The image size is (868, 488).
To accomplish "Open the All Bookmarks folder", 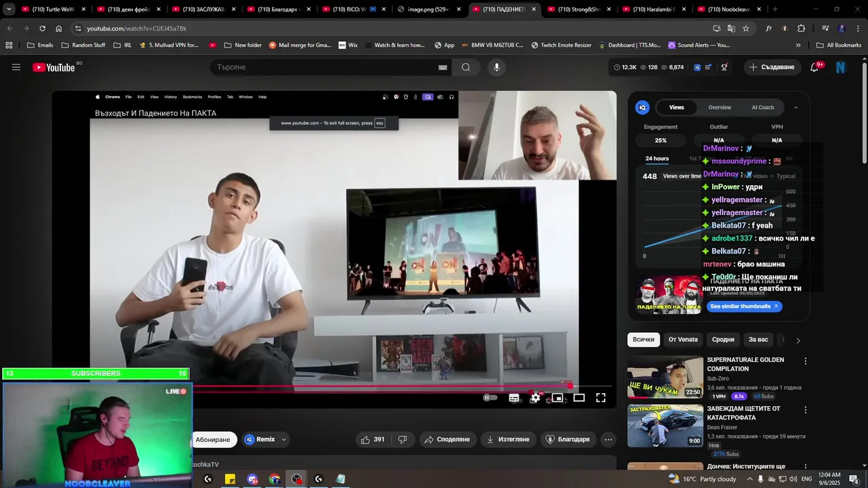I will pos(839,45).
